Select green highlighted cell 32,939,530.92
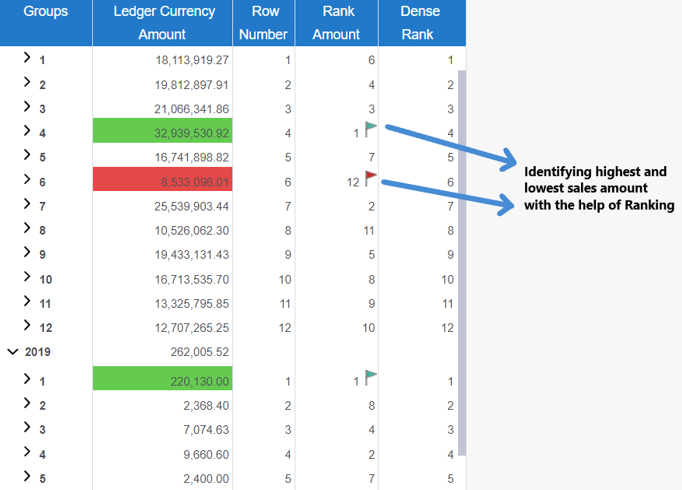Screen dimensions: 682x490 click(163, 132)
